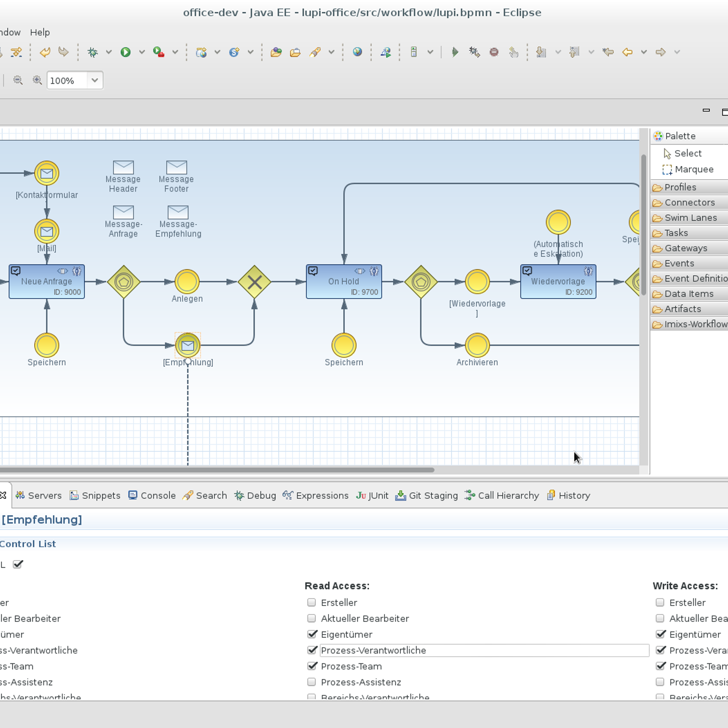Image resolution: width=728 pixels, height=728 pixels.
Task: Select the Message Footer envelope
Action: tap(177, 167)
